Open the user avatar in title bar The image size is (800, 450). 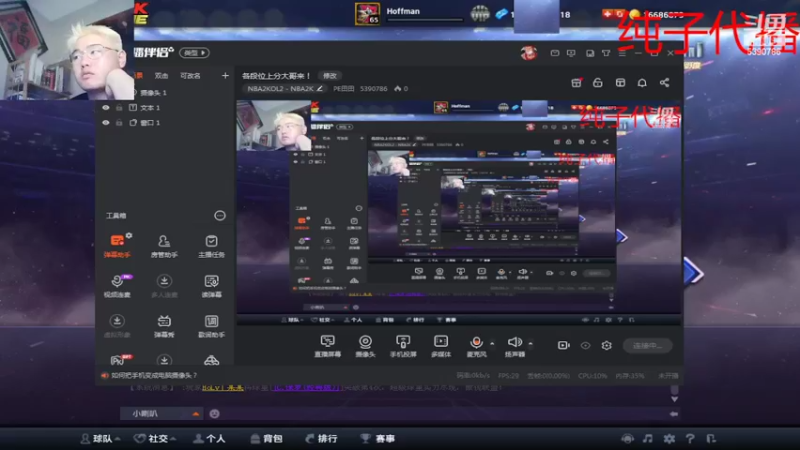point(529,53)
